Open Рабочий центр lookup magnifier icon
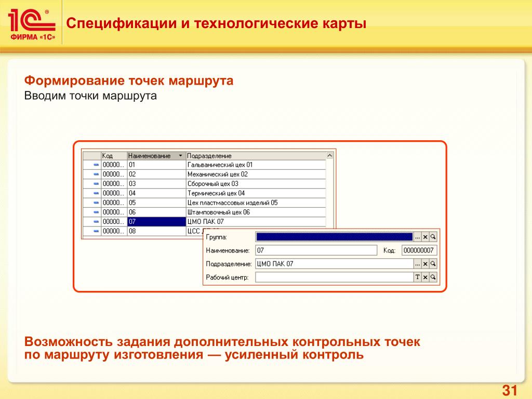Viewport: 532px width, 399px height. coord(433,277)
